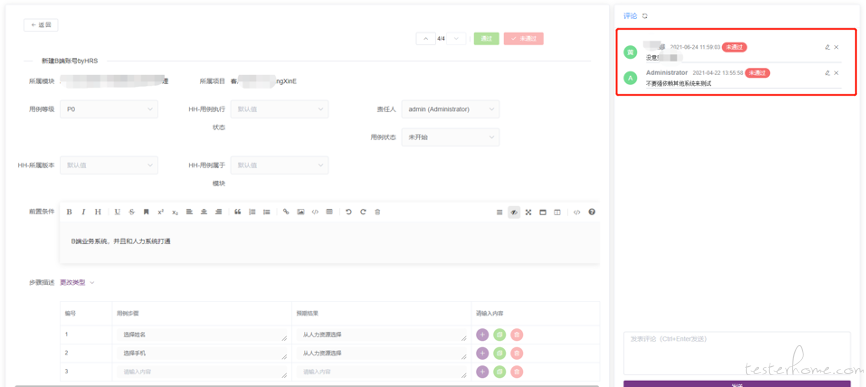Refresh the comments list
Viewport: 866px width, 387px height.
pos(645,16)
